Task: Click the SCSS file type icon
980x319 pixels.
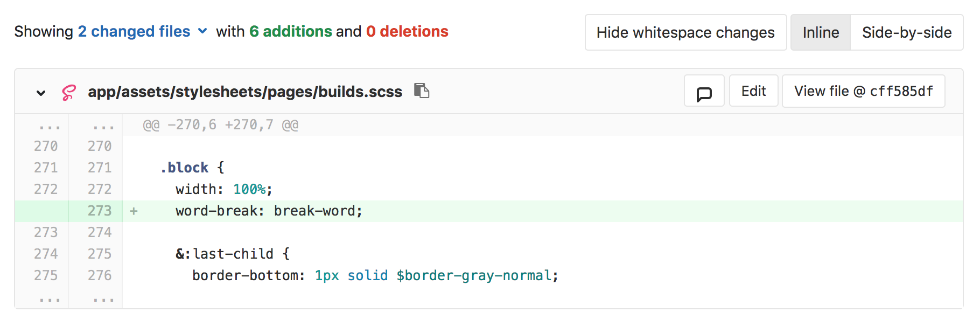Action: click(x=69, y=92)
